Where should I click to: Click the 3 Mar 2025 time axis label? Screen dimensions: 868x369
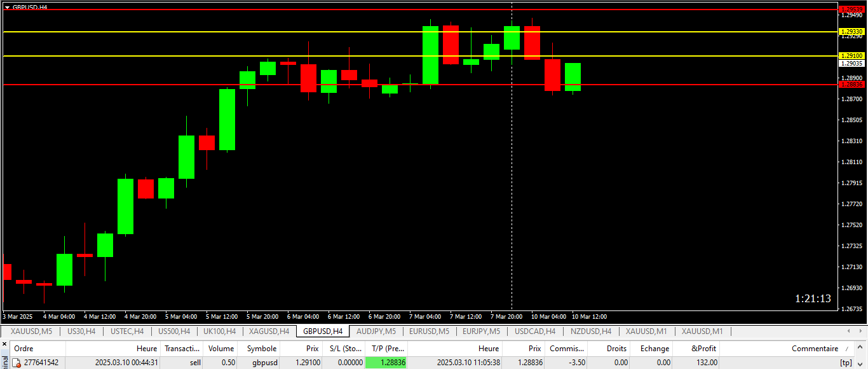point(18,316)
